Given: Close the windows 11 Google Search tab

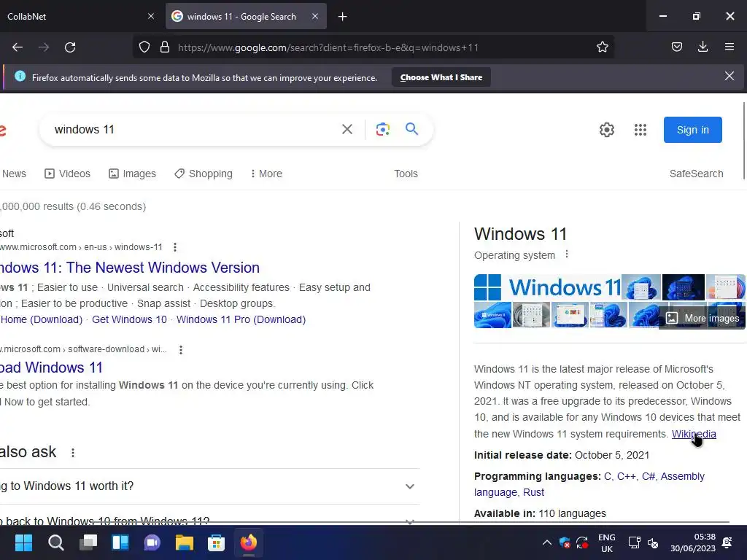Looking at the screenshot, I should click(315, 16).
